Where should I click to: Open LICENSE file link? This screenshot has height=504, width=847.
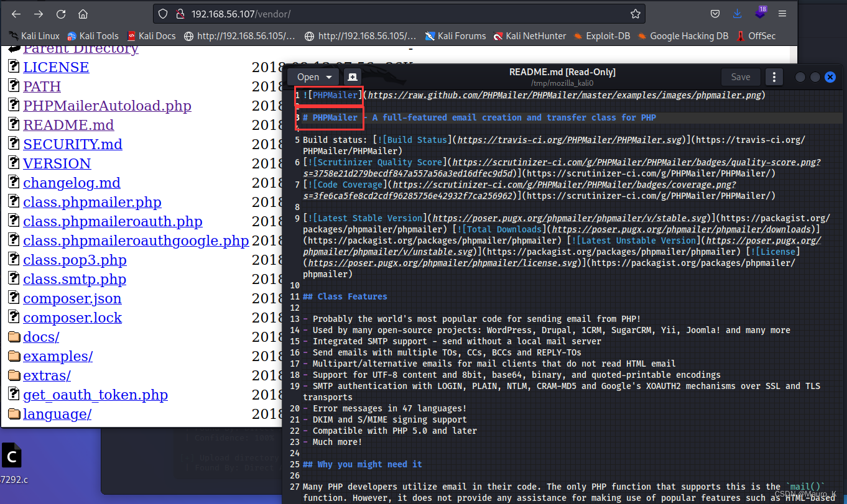coord(56,67)
